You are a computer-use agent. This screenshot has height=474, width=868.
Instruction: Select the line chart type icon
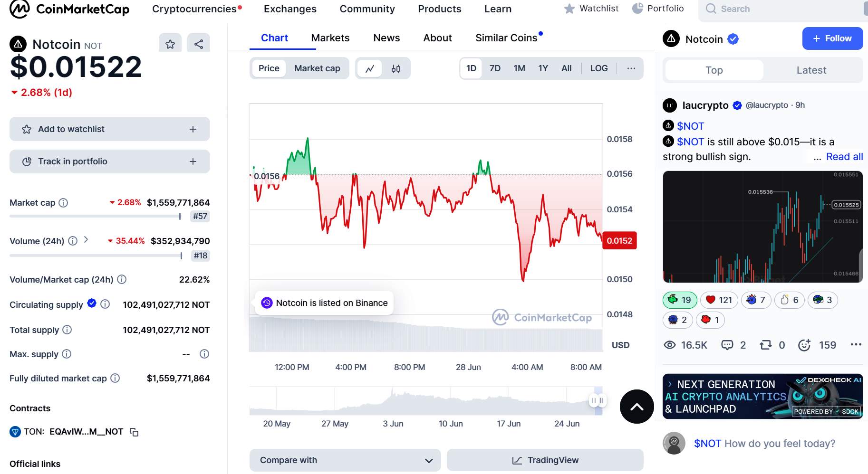point(370,68)
